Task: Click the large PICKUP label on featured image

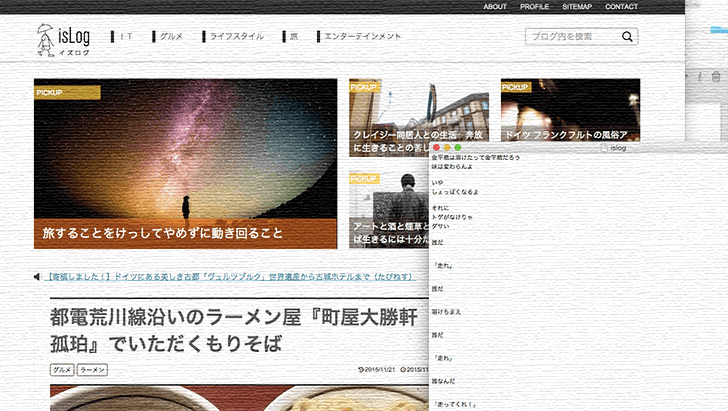Action: coord(67,92)
